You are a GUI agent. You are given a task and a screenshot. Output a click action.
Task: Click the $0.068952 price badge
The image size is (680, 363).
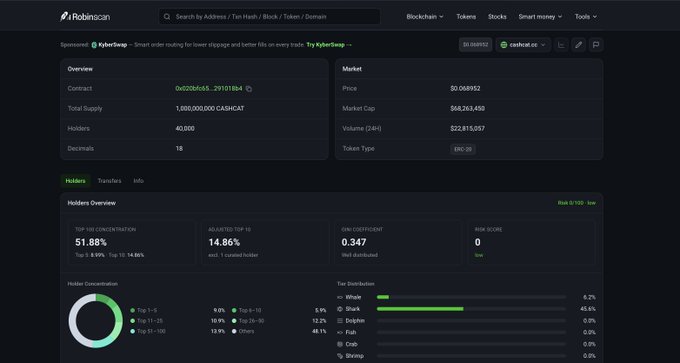pos(475,45)
